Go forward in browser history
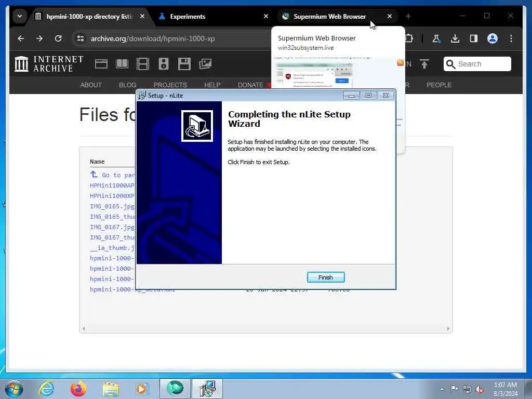This screenshot has height=399, width=532. (x=39, y=38)
